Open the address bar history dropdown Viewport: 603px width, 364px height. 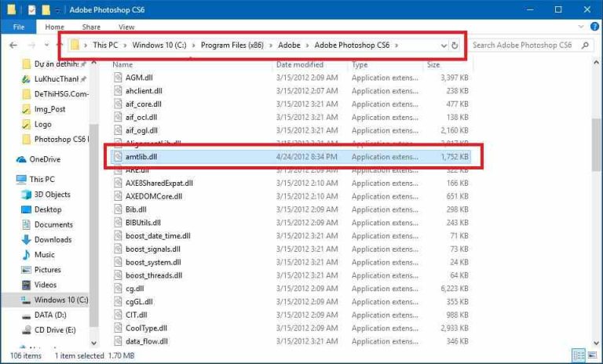point(444,45)
